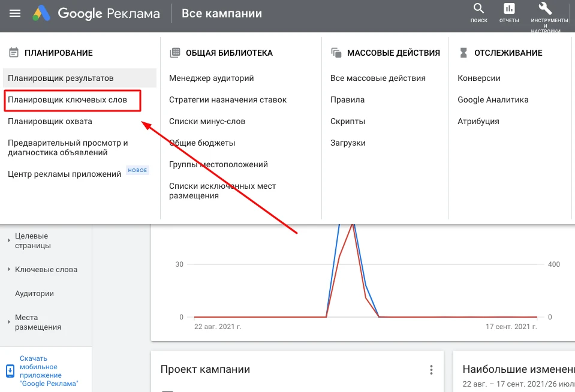Open Менеджер аудиторий in shared library
575x392 pixels.
point(211,78)
